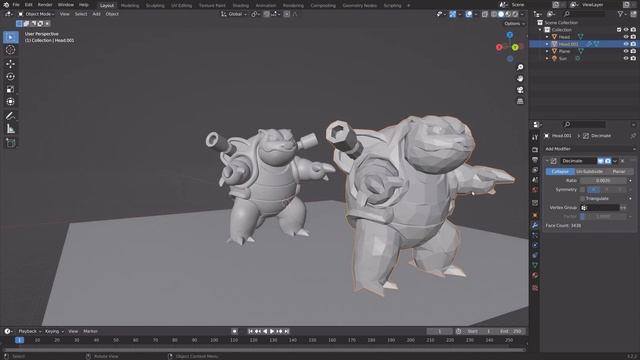The height and width of the screenshot is (360, 640).
Task: Select the Annotate tool
Action: [x=11, y=116]
